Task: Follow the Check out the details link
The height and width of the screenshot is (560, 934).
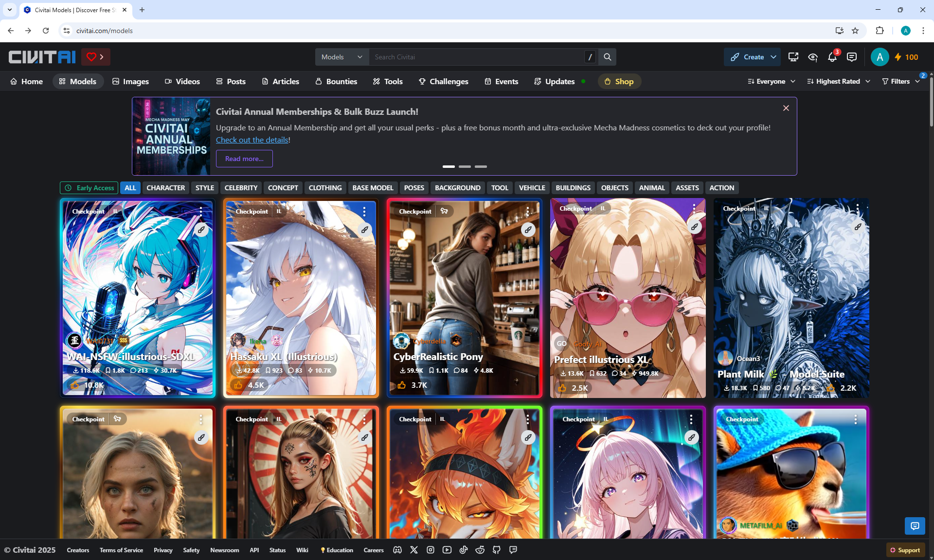Action: (252, 140)
